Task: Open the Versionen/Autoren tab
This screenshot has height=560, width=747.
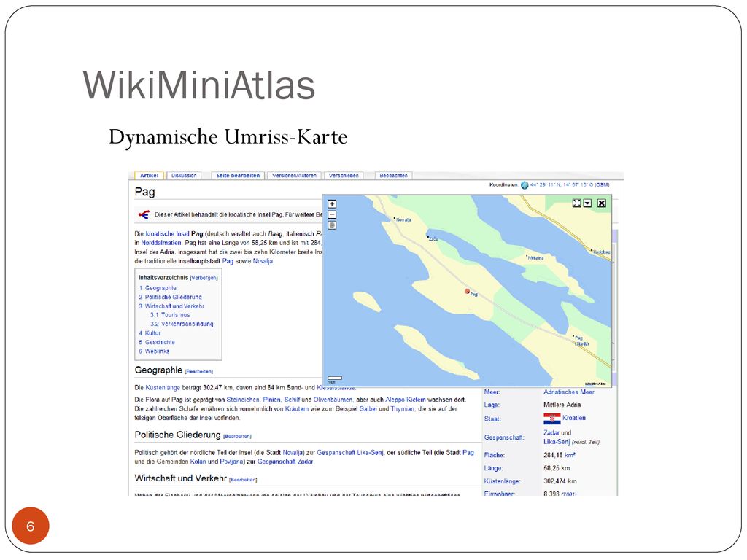Action: (x=295, y=176)
